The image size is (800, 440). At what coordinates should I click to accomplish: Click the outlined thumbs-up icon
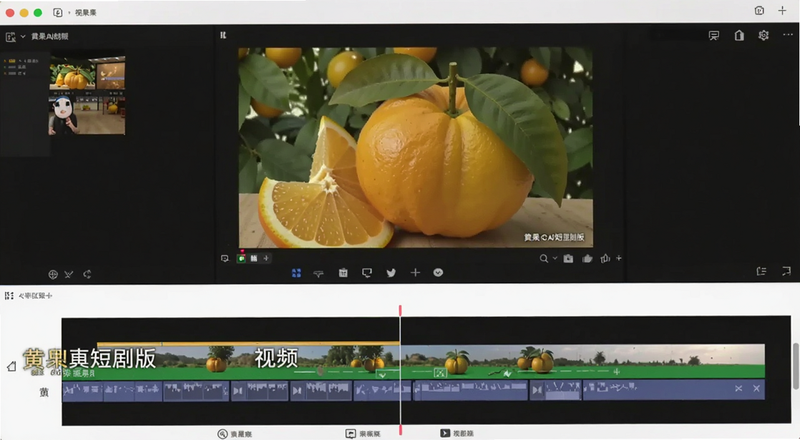pyautogui.click(x=605, y=258)
